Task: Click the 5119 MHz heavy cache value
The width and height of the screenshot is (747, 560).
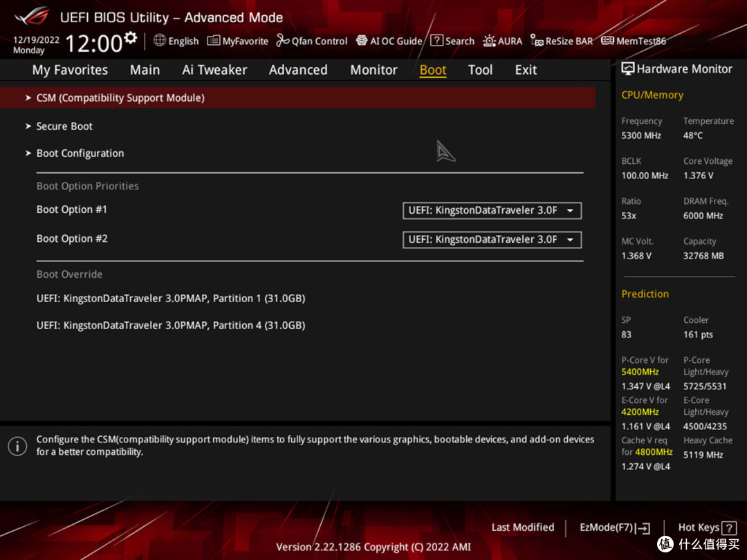Action: 703,455
